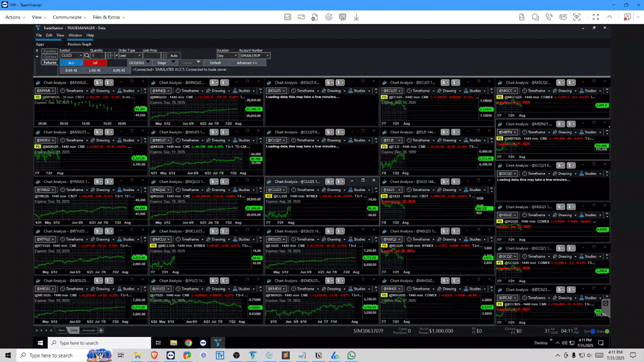Click Quantity spinner arrows
Viewport: 644px width, 362px height.
(x=108, y=55)
